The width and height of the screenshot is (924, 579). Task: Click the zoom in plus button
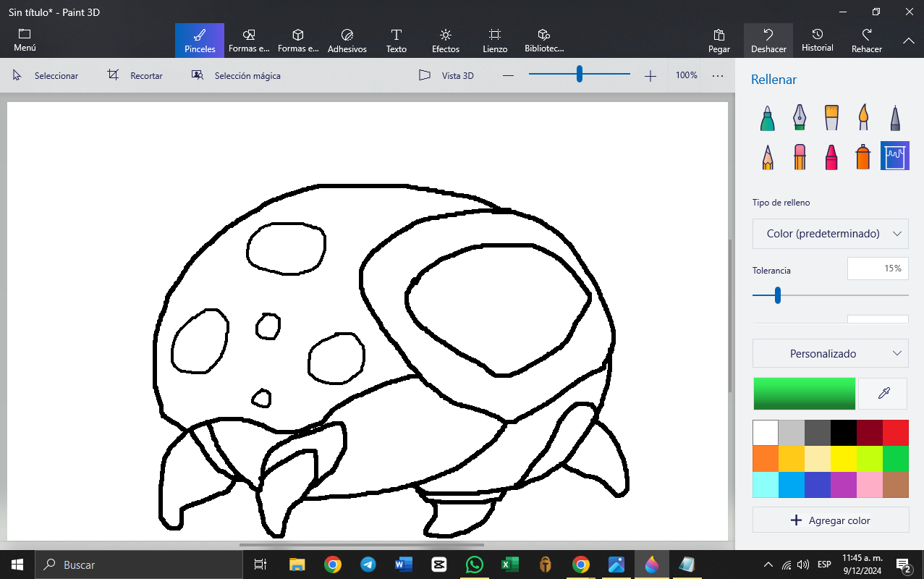650,75
